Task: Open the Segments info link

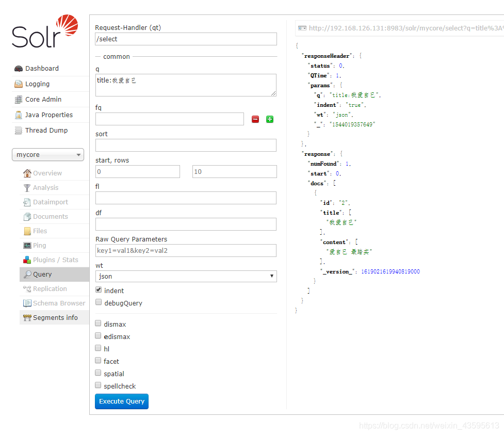Action: pos(55,318)
